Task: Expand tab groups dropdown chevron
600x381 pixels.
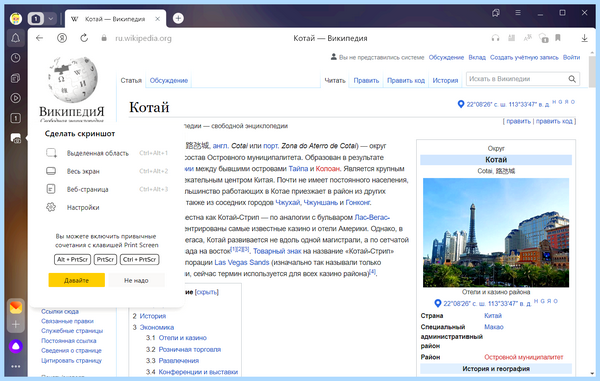Action: [x=51, y=18]
